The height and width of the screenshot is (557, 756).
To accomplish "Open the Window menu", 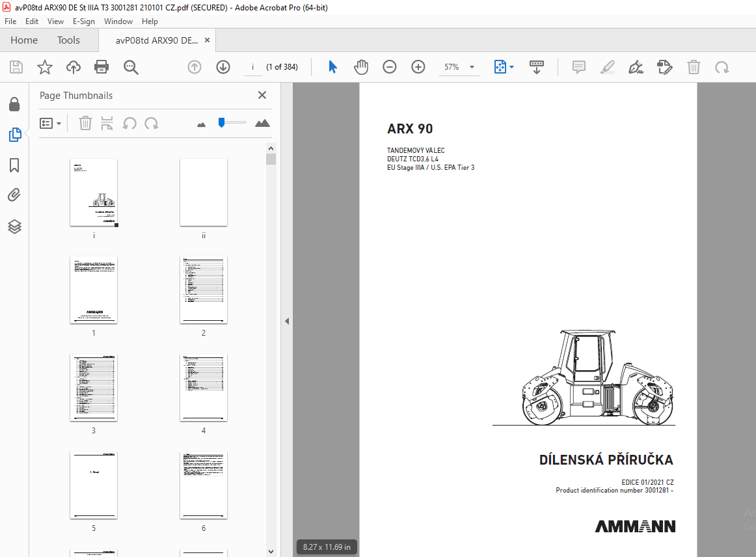I will click(118, 21).
